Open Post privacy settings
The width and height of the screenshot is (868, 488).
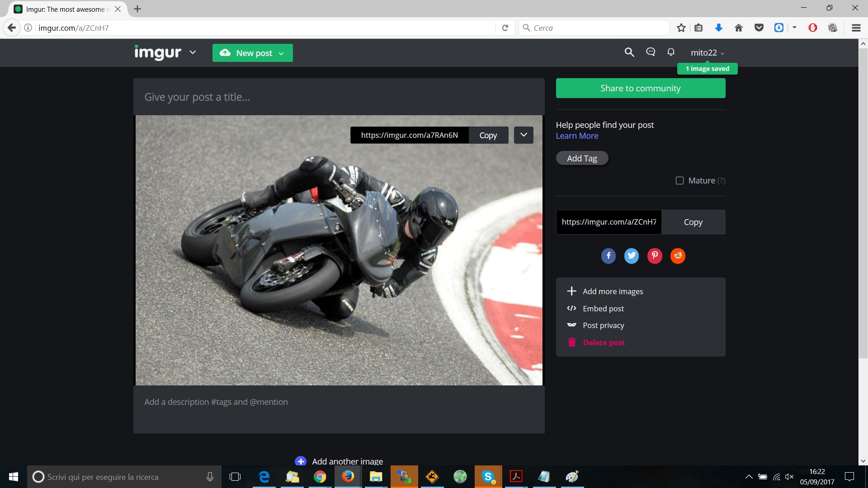pos(596,325)
